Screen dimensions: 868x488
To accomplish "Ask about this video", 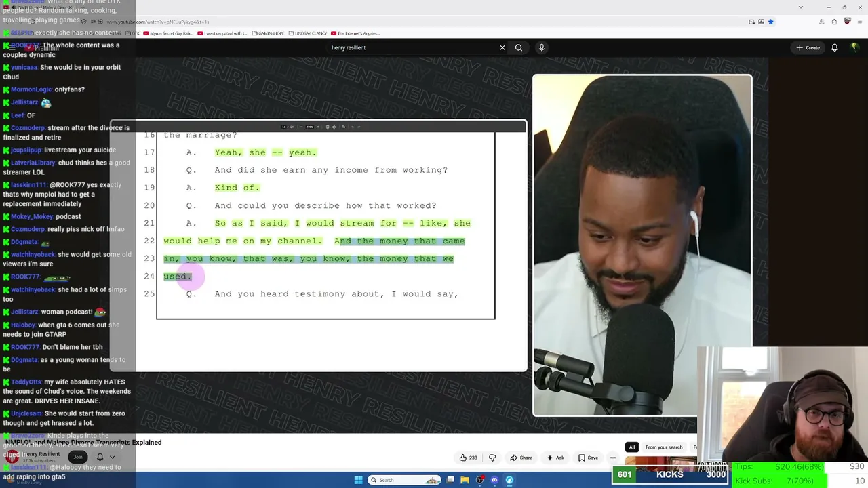I will tap(555, 457).
